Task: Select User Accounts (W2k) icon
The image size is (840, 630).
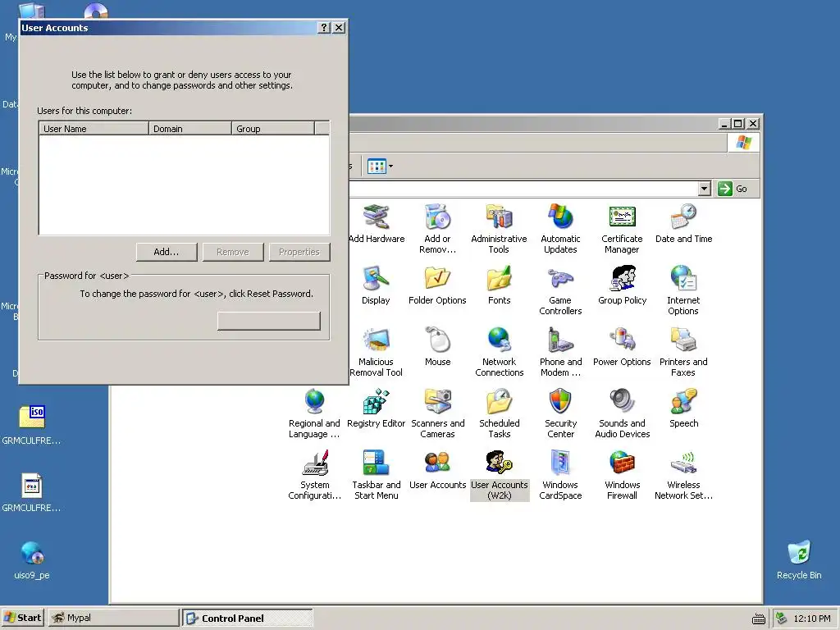Action: click(500, 463)
